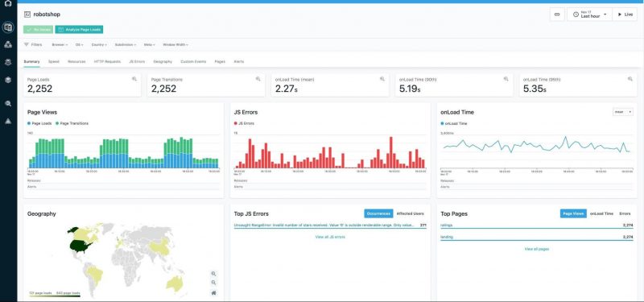Viewport: 644px width, 302px height.
Task: Open the Analytics magnifier icon in sidebar
Action: [8, 104]
